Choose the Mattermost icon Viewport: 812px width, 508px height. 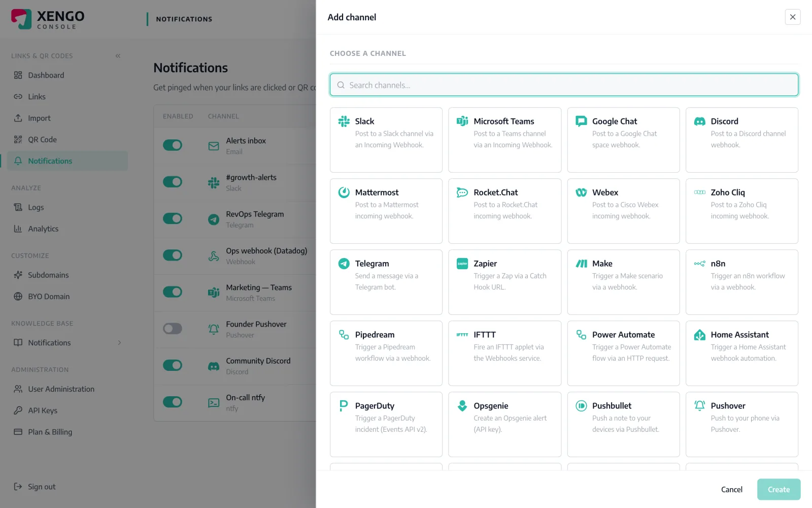pyautogui.click(x=344, y=193)
